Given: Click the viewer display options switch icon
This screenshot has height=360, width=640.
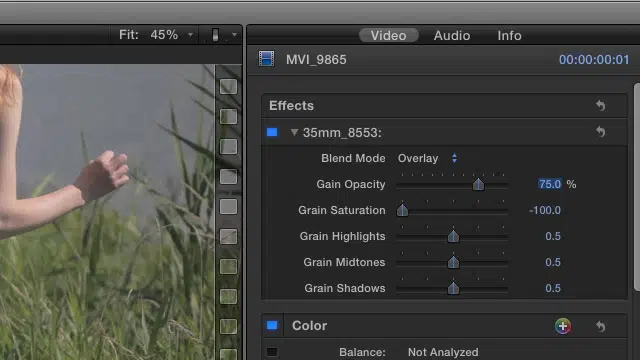Looking at the screenshot, I should (x=216, y=35).
